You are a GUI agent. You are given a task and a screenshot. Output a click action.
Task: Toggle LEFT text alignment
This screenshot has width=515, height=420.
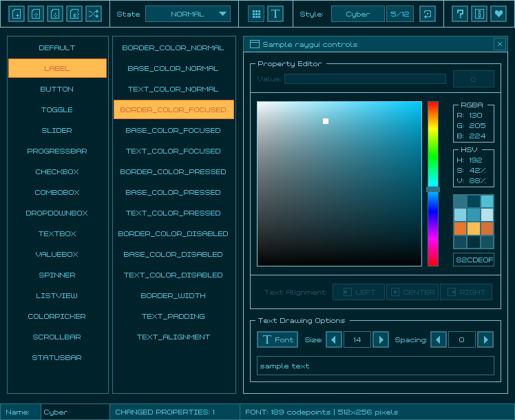click(x=358, y=292)
